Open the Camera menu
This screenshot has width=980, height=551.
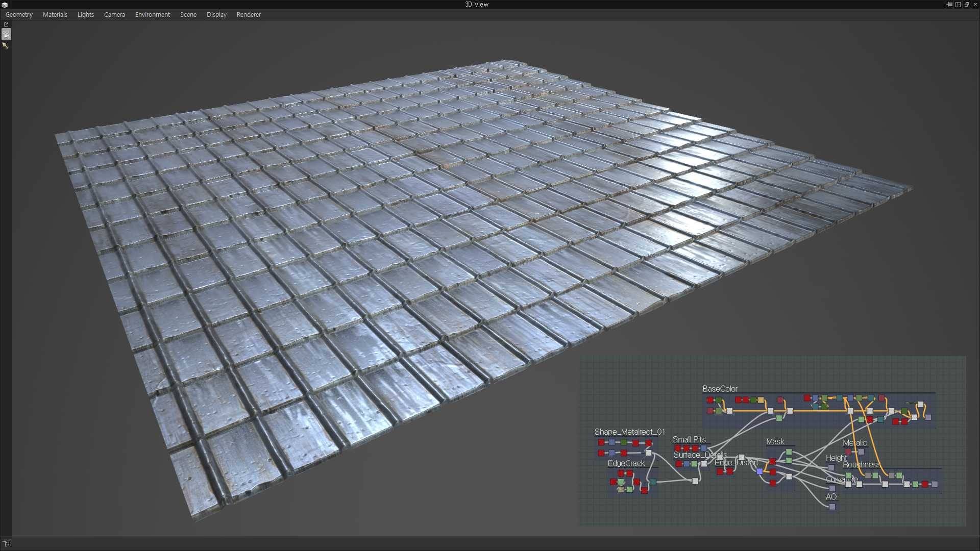[114, 15]
